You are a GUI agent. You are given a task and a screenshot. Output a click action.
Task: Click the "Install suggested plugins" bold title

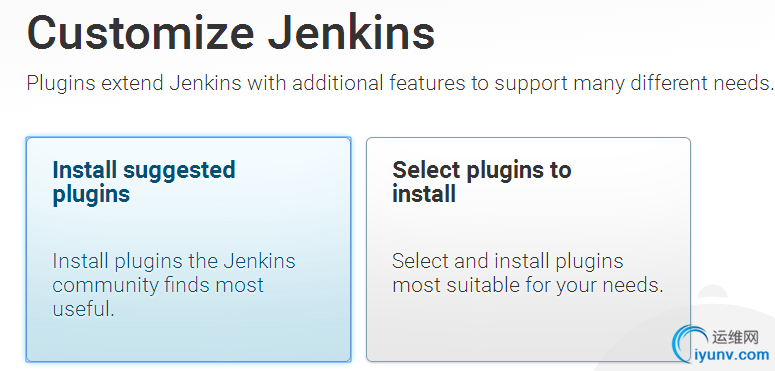click(144, 182)
